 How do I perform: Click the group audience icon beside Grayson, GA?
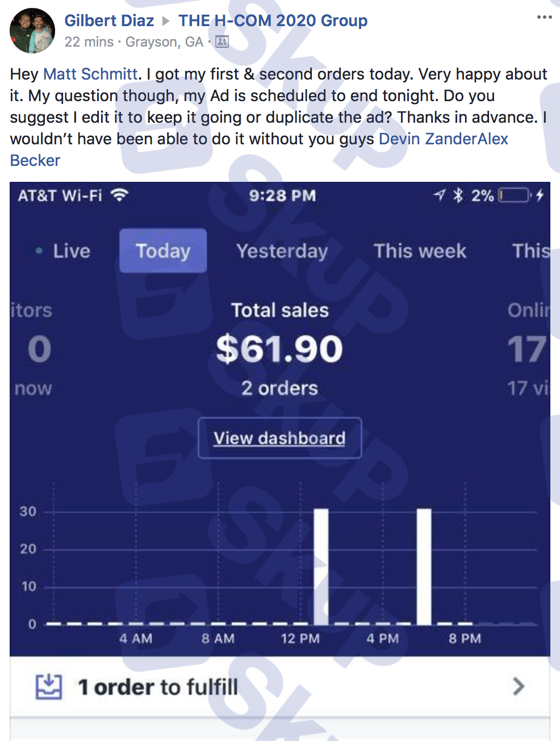[x=222, y=42]
